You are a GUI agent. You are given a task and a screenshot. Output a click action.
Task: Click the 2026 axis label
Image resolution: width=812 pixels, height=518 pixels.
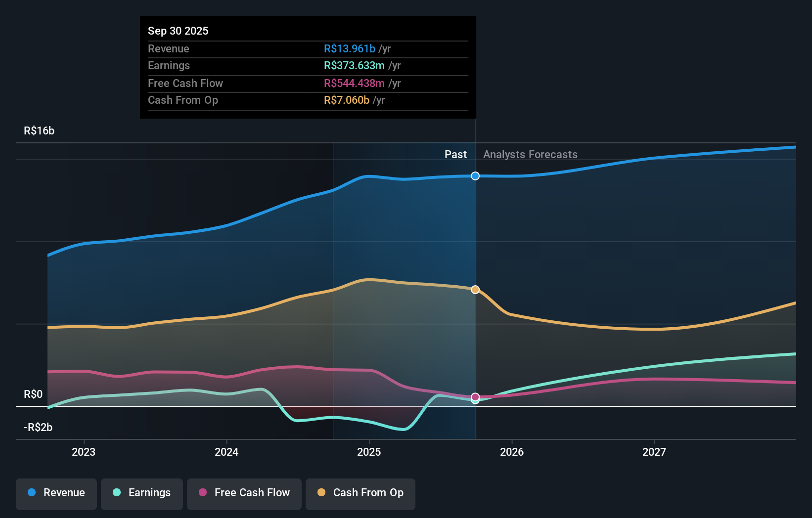(513, 452)
